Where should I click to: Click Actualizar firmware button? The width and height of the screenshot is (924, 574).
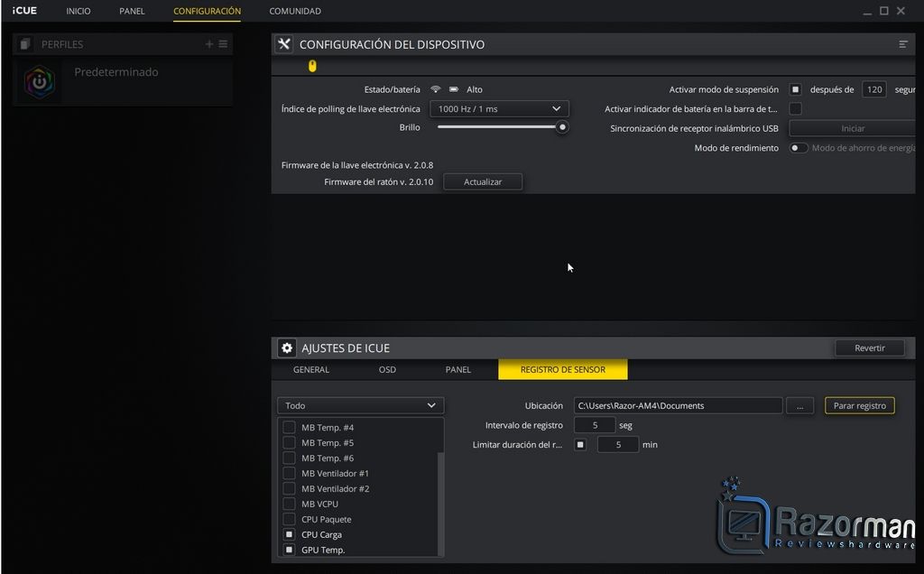point(483,181)
